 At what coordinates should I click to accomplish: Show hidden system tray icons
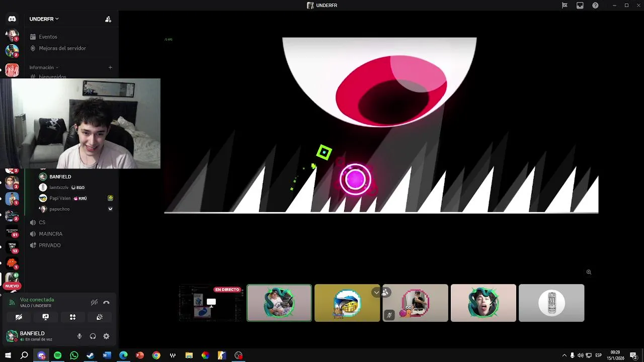pos(564,355)
